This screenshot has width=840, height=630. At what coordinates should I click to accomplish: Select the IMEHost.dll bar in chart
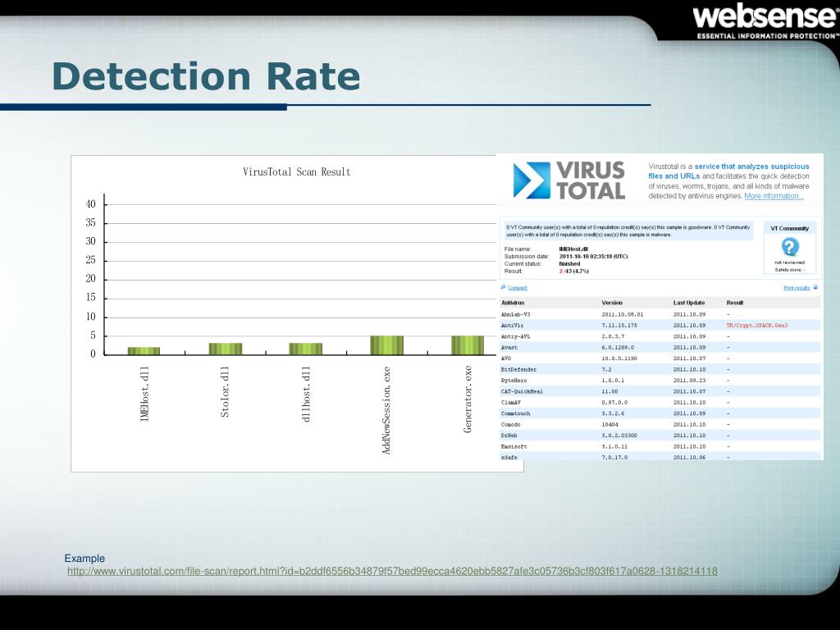tap(144, 350)
